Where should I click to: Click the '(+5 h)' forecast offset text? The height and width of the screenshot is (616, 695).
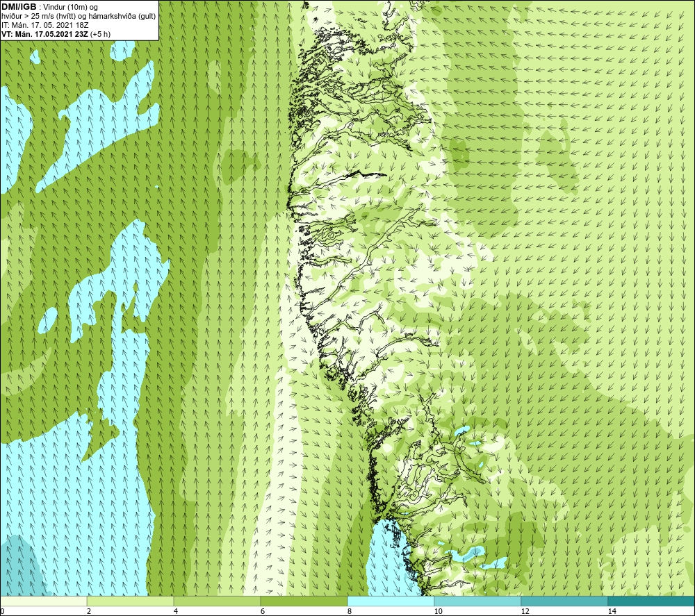[x=100, y=34]
